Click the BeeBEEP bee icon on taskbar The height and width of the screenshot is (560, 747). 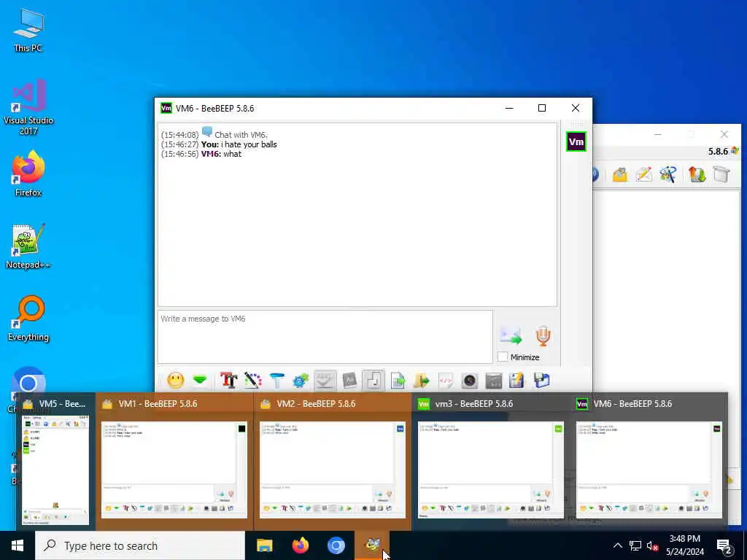pos(372,545)
